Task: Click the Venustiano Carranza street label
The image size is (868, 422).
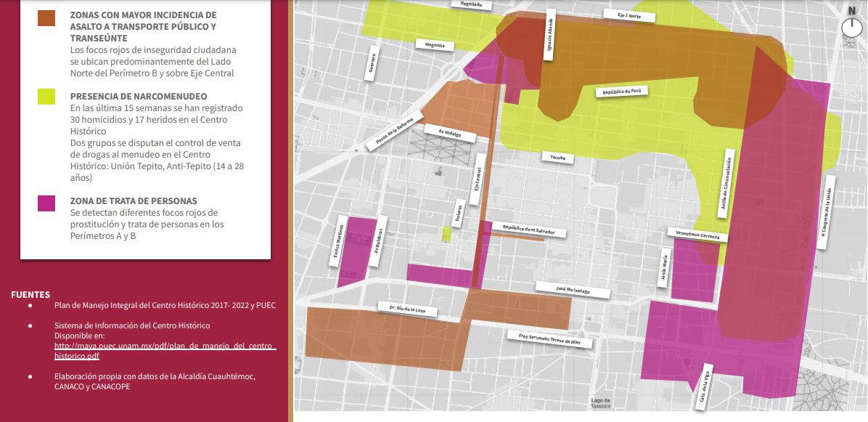Action: [x=697, y=235]
